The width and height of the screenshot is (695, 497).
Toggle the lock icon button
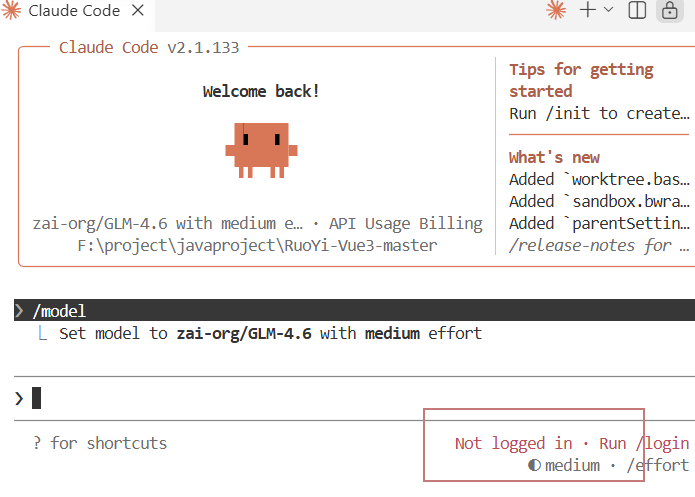click(669, 10)
